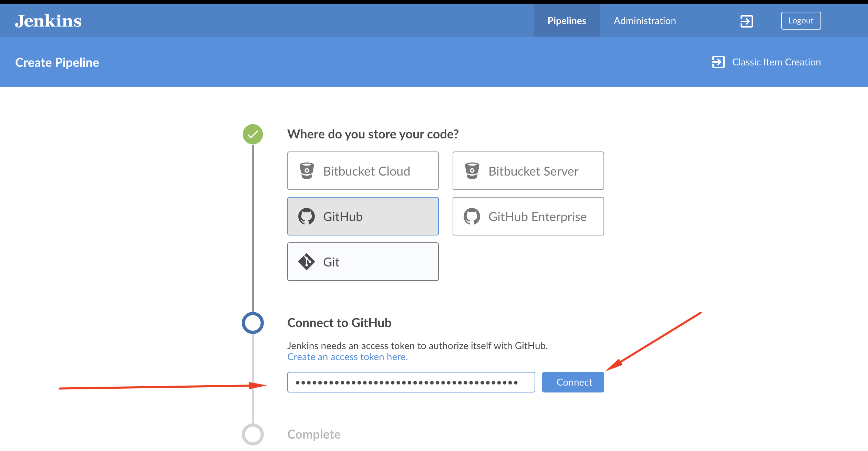Screen dimensions: 868x451
Task: Select Bitbucket Cloud as code storage
Action: point(363,170)
